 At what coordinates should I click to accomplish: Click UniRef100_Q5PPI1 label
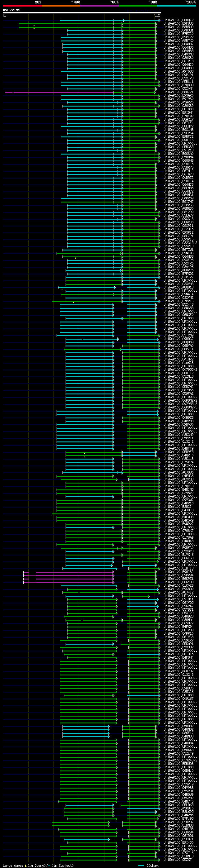coord(178,438)
